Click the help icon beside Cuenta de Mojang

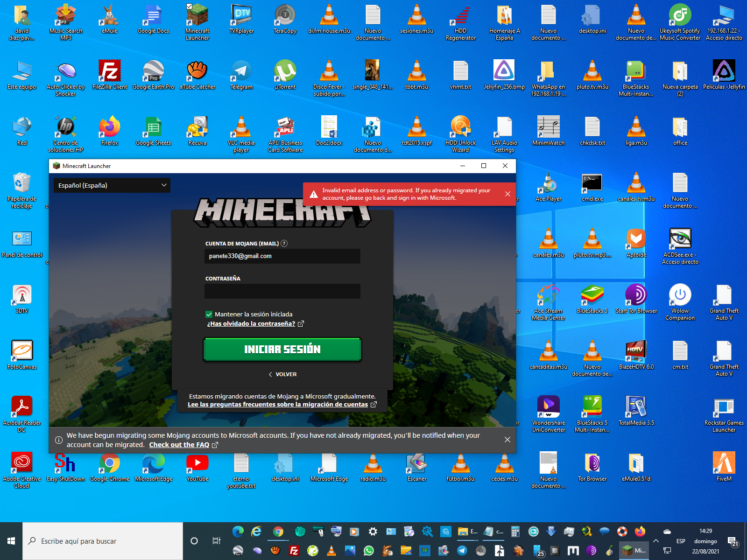coord(284,244)
